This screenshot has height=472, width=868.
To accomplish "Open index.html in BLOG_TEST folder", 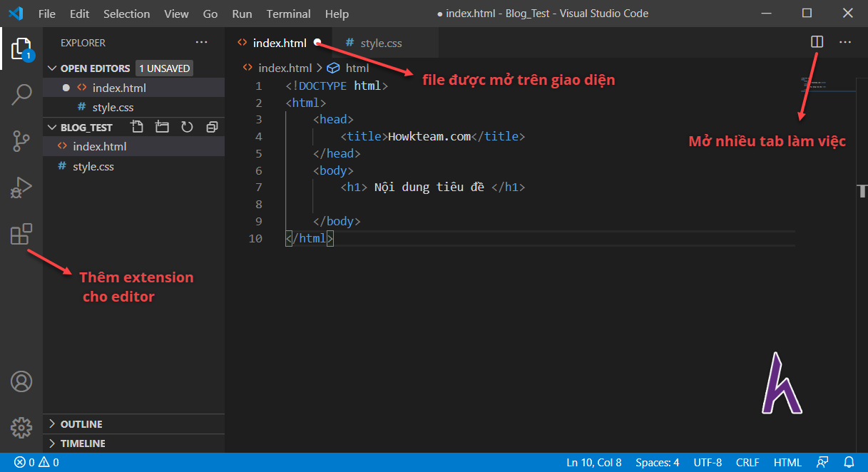I will click(x=133, y=146).
